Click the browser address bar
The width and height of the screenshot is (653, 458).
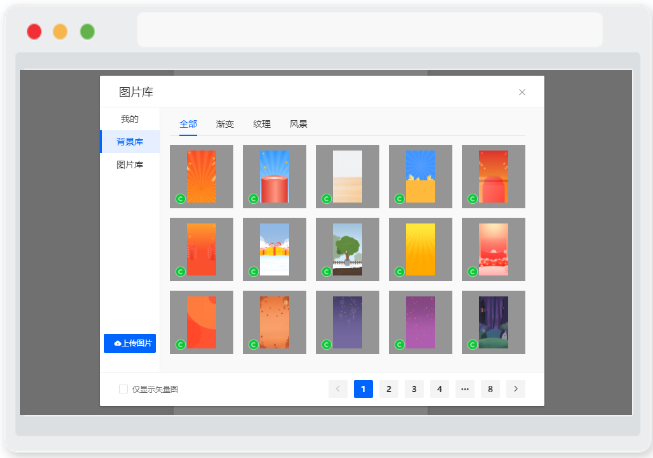tap(370, 30)
